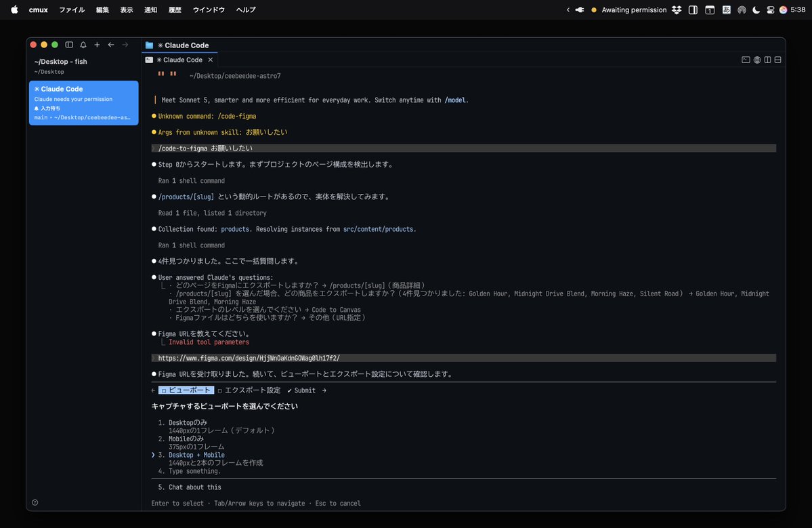Viewport: 812px width, 528px height.
Task: Click the src/content/products path link
Action: coord(378,229)
